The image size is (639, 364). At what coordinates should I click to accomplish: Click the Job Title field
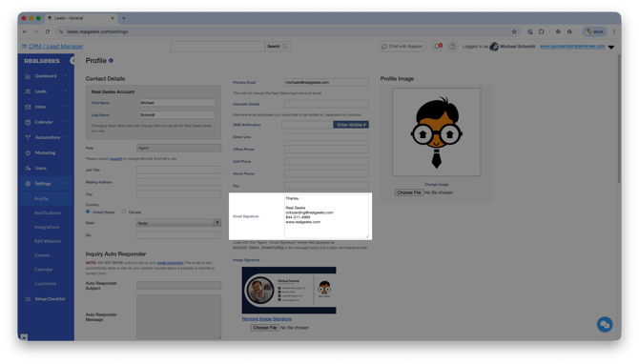tap(179, 171)
